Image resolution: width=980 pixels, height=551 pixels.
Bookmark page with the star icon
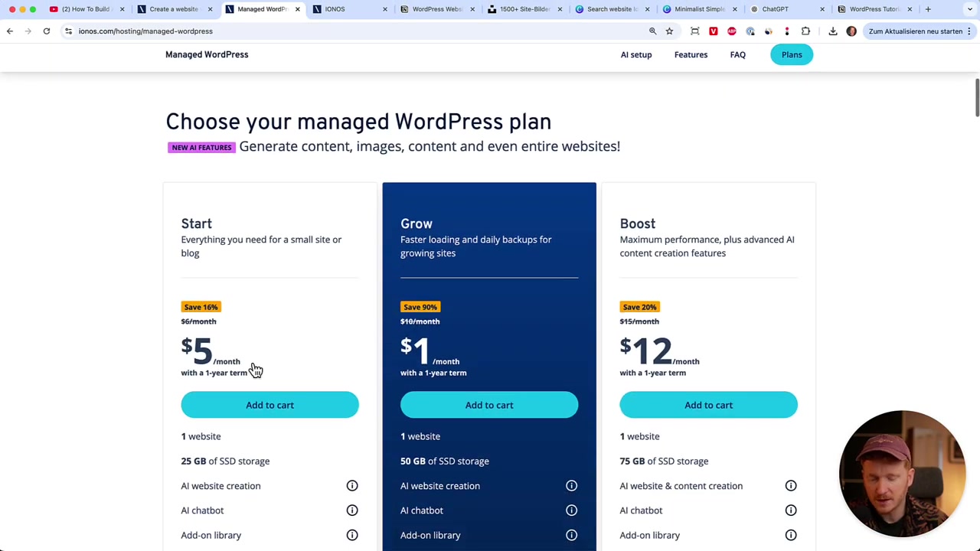point(669,31)
